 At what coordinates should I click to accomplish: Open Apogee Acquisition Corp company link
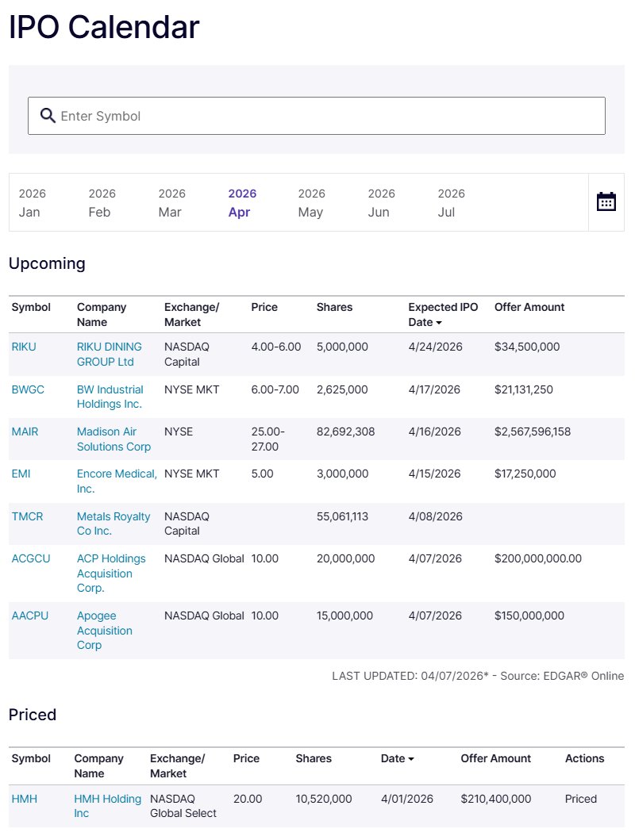pos(105,631)
